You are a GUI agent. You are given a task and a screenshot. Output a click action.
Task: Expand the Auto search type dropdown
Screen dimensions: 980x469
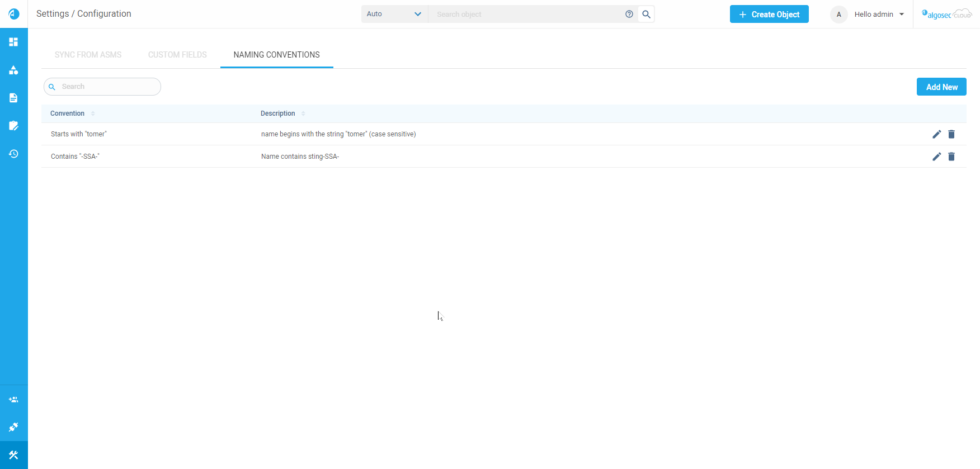[x=394, y=14]
